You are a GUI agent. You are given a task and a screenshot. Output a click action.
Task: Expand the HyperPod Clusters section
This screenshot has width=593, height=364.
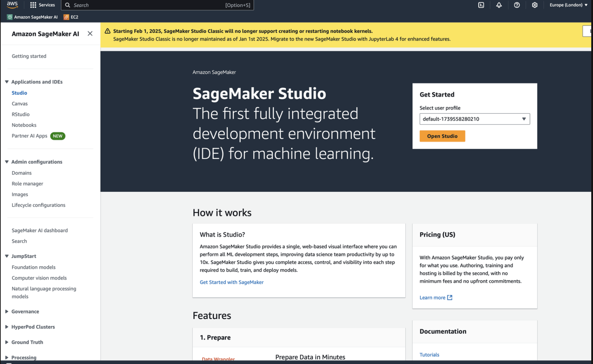point(7,327)
